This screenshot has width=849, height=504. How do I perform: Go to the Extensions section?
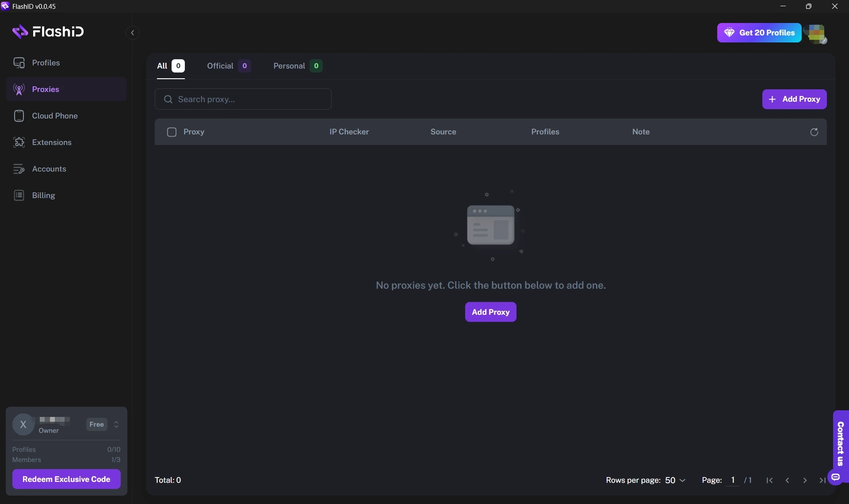52,142
